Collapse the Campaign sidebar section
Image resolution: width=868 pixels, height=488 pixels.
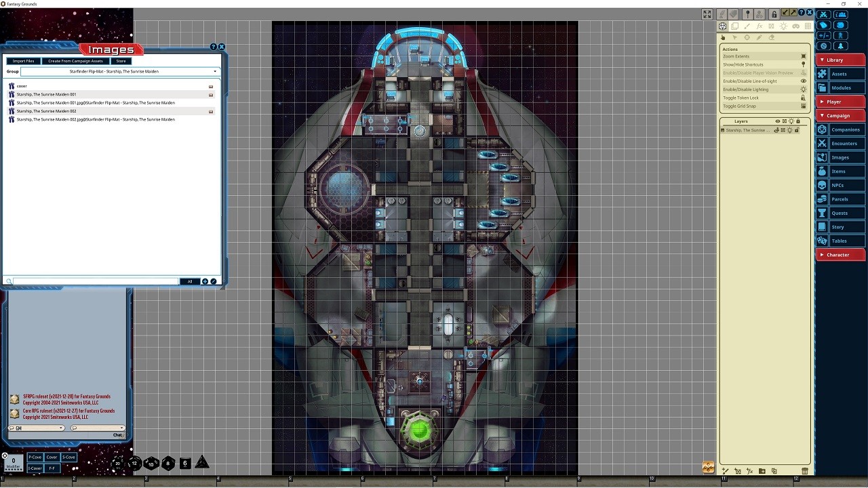click(840, 115)
